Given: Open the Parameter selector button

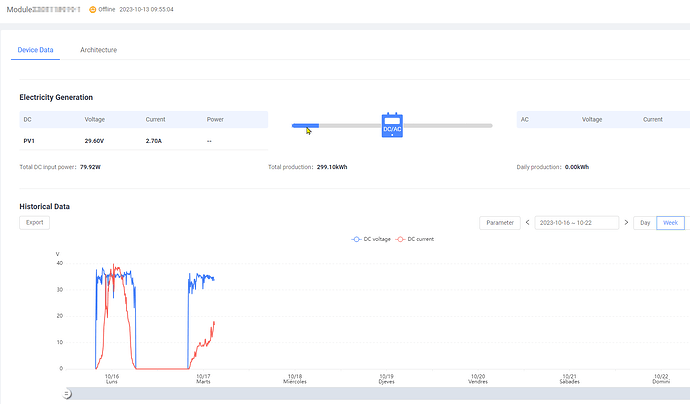Looking at the screenshot, I should 500,223.
